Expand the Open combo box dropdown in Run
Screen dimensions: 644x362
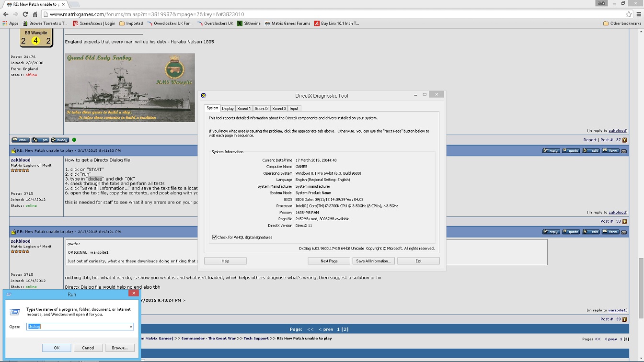[130, 327]
